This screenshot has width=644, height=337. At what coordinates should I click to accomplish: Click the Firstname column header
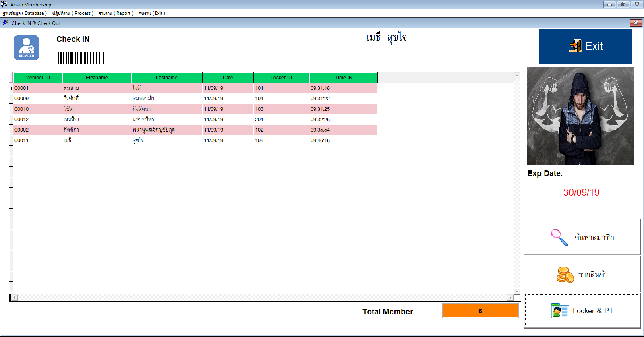pos(97,78)
